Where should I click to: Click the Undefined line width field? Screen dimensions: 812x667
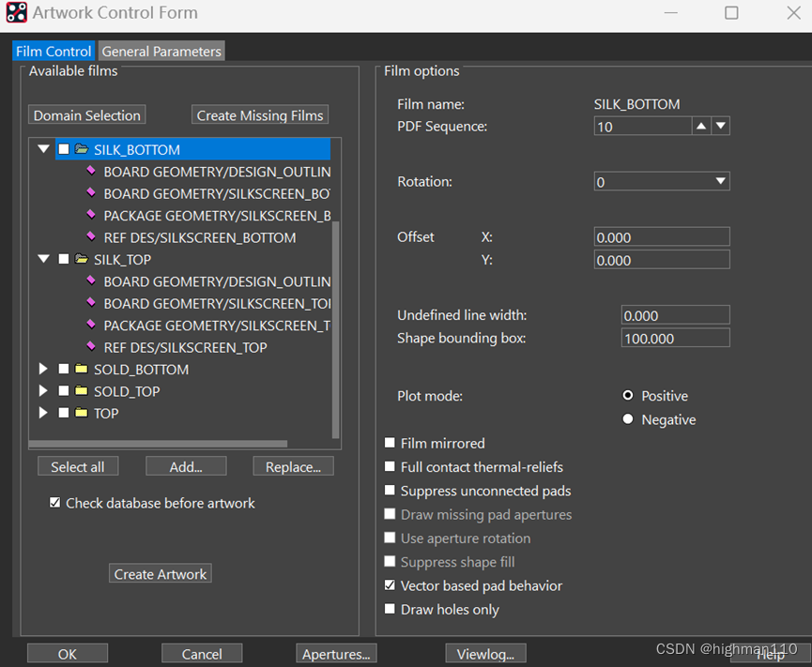(x=675, y=315)
